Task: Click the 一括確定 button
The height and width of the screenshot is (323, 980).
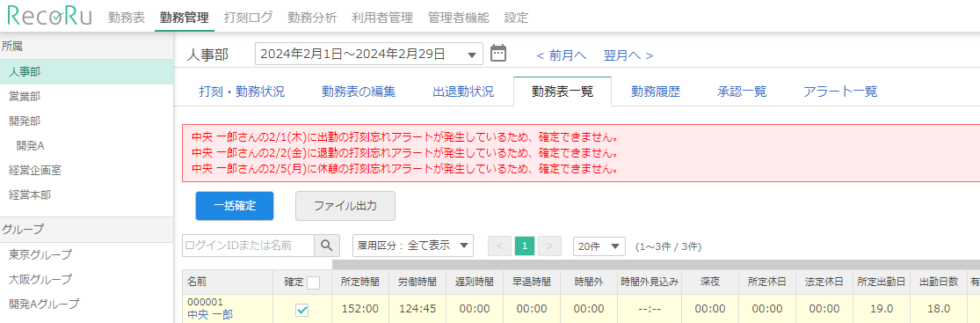Action: pos(235,206)
